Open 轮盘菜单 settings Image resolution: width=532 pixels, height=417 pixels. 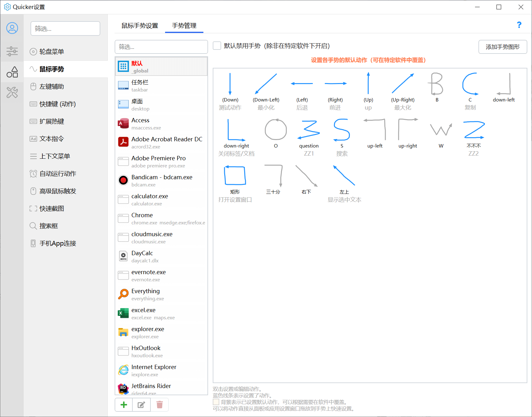pyautogui.click(x=66, y=52)
